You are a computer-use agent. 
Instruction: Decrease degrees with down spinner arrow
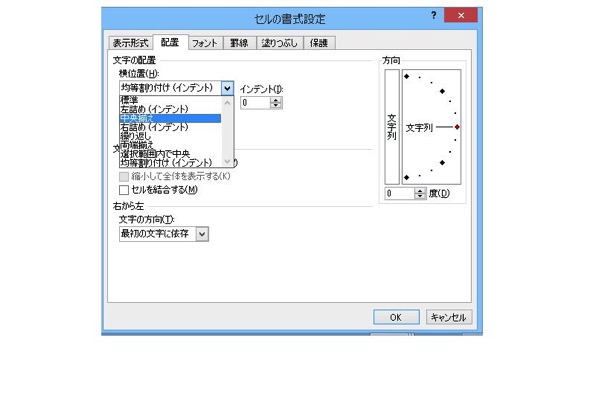(x=420, y=196)
